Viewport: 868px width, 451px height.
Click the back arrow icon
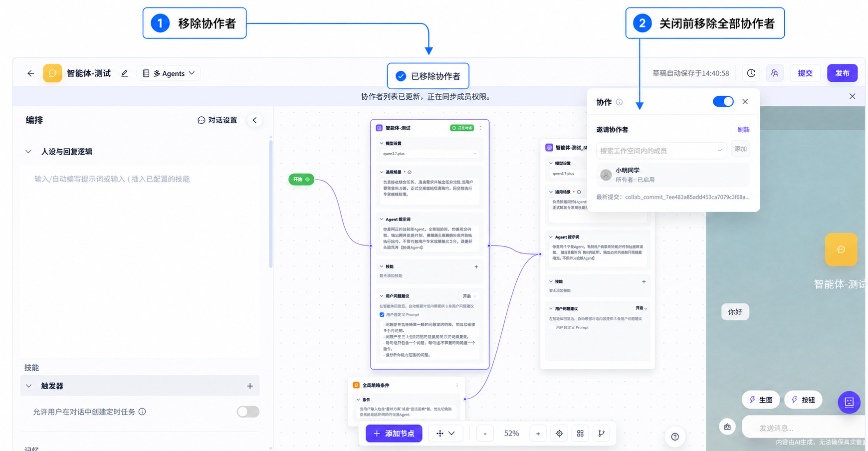pos(31,73)
